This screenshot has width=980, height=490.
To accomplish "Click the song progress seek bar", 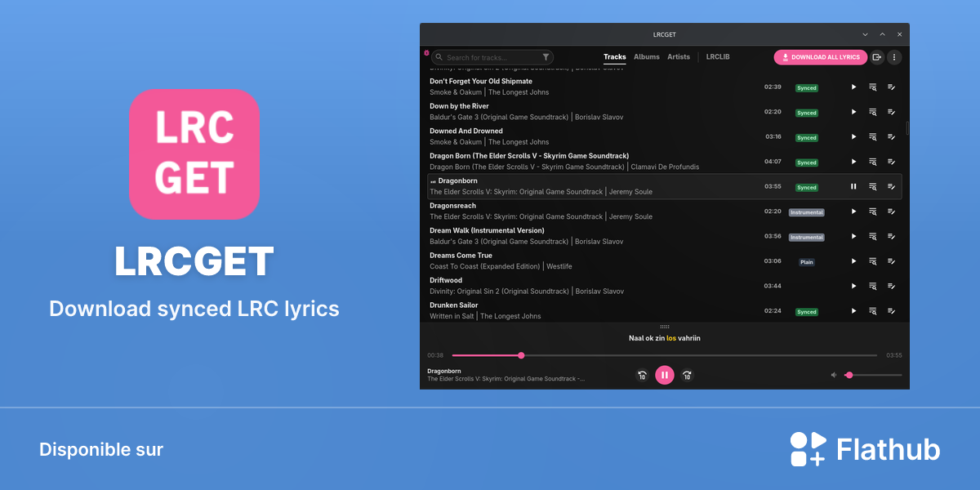I will pos(665,355).
